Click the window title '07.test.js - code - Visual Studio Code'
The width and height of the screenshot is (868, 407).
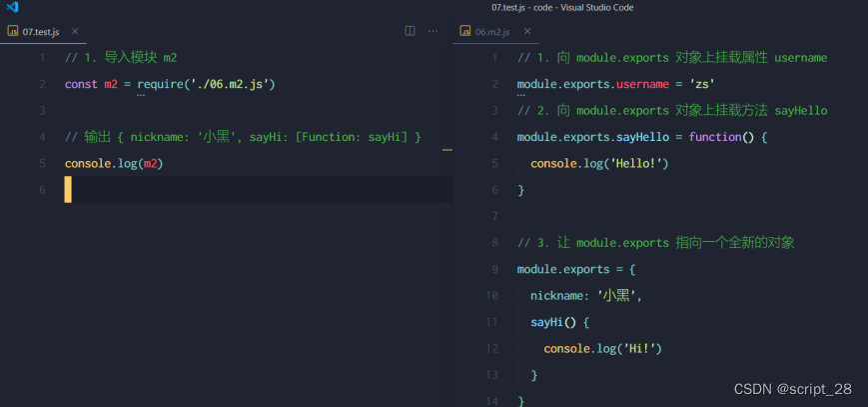(562, 7)
